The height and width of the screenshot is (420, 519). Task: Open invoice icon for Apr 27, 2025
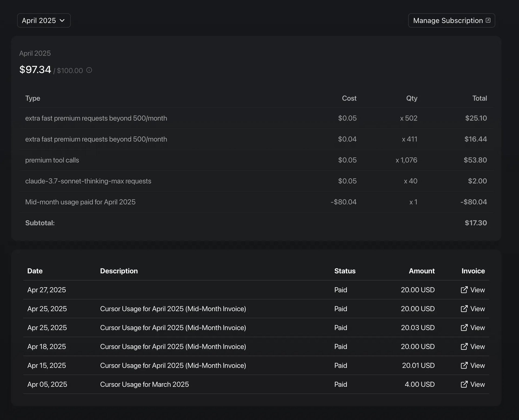[x=464, y=290]
